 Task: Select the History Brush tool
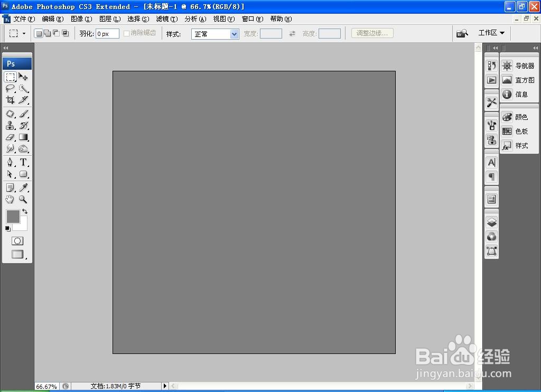pos(23,125)
